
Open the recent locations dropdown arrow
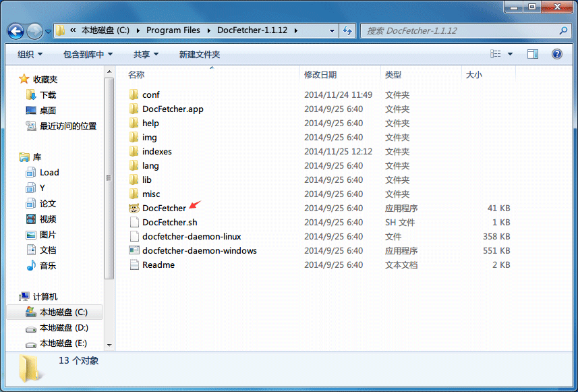pyautogui.click(x=49, y=32)
